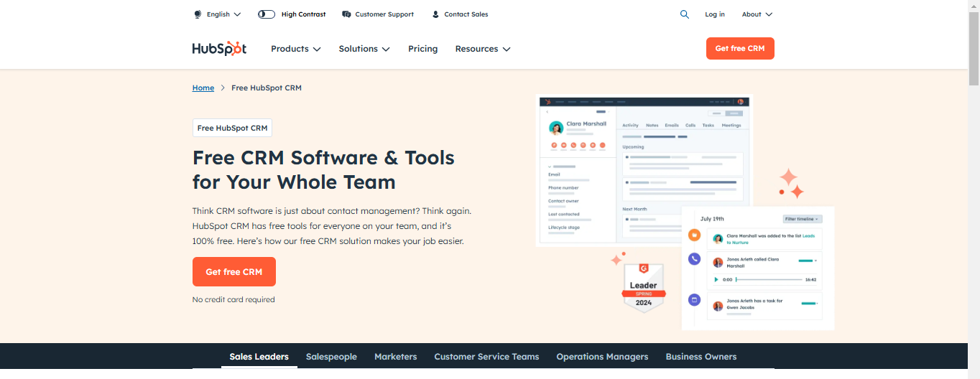The height and width of the screenshot is (379, 980).
Task: Open the search magnifier icon
Action: 685,14
